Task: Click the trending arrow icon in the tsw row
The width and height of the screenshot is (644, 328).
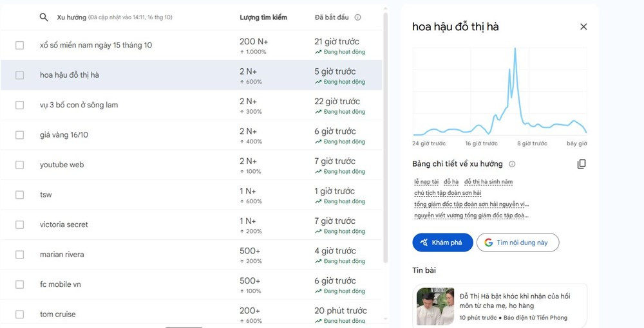Action: [x=318, y=201]
